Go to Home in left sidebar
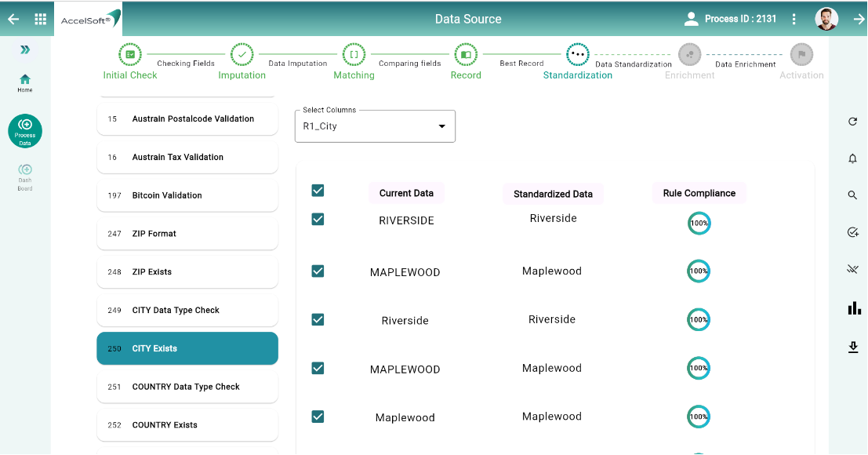The image size is (868, 455). click(x=25, y=82)
